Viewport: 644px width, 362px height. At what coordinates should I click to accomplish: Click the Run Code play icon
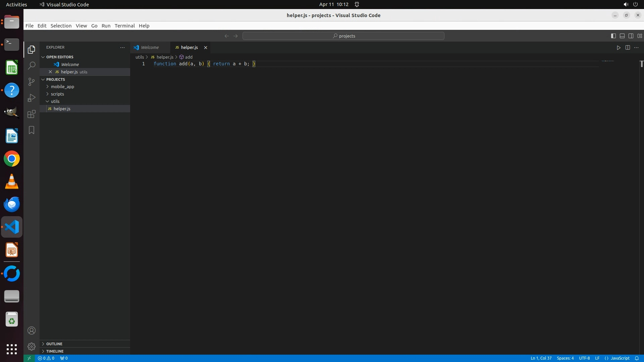(x=619, y=48)
